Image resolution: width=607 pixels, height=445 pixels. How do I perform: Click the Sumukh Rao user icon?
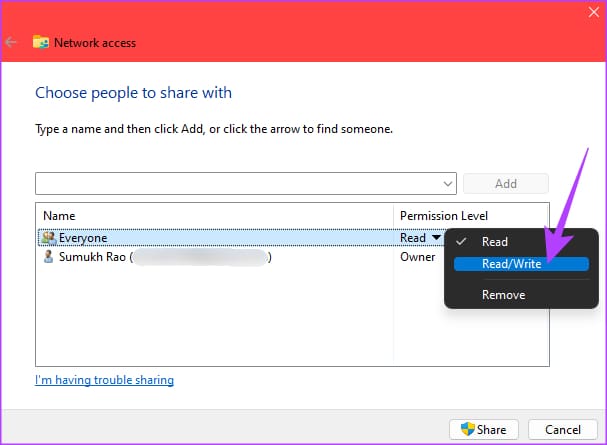48,257
